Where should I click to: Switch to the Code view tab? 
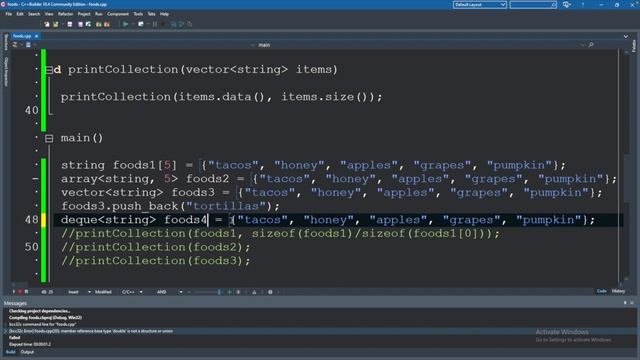(602, 291)
